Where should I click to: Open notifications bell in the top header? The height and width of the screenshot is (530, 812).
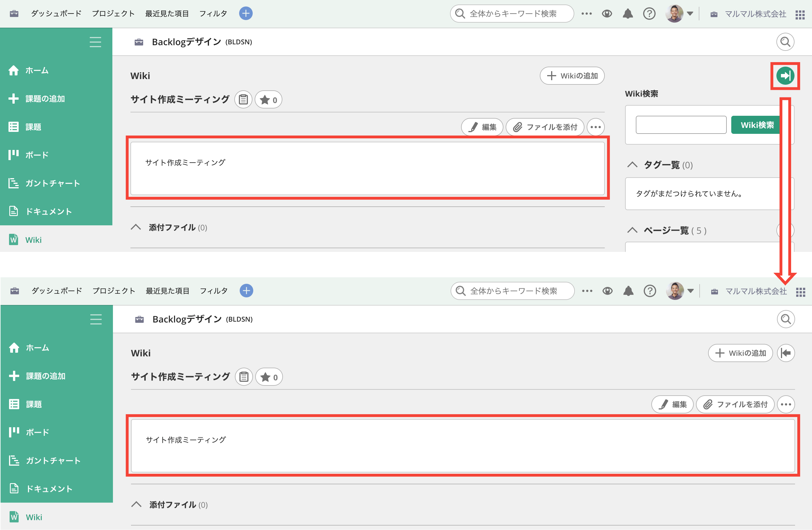pos(628,14)
